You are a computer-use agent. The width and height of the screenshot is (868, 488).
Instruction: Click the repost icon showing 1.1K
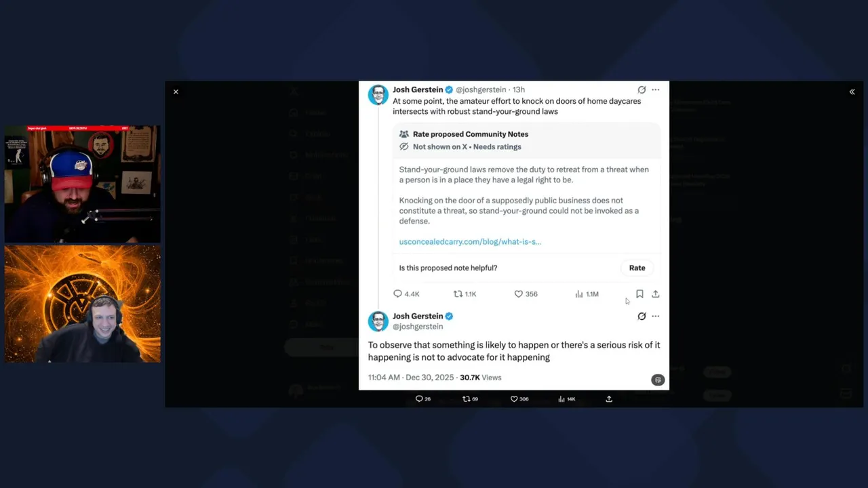pos(465,294)
